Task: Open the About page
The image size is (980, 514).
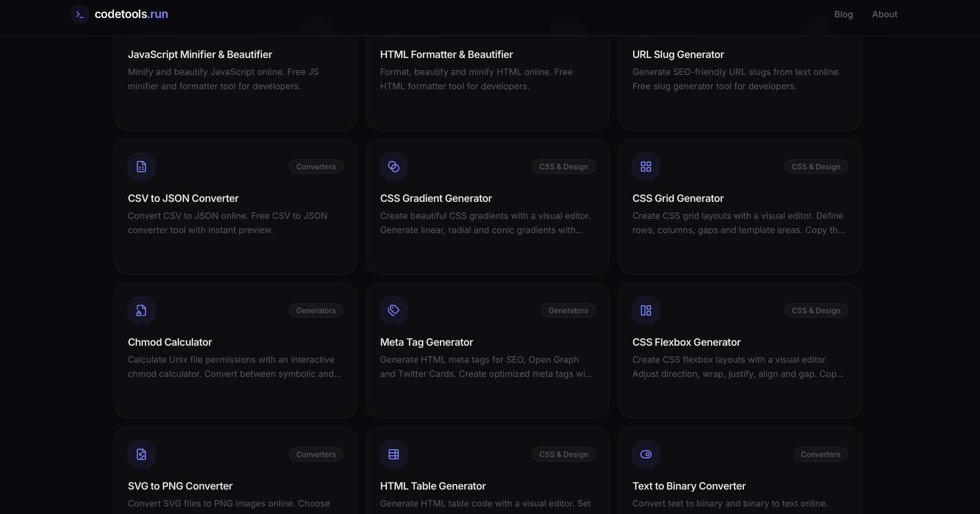Action: tap(884, 14)
